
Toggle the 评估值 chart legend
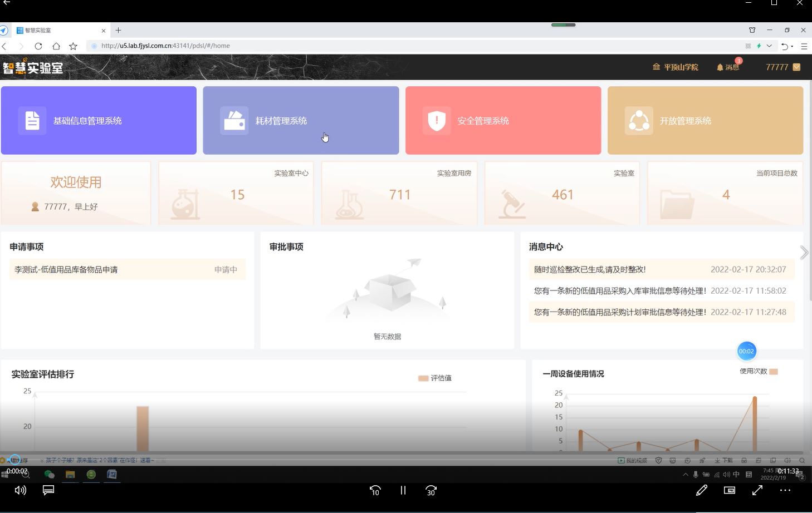click(x=434, y=378)
